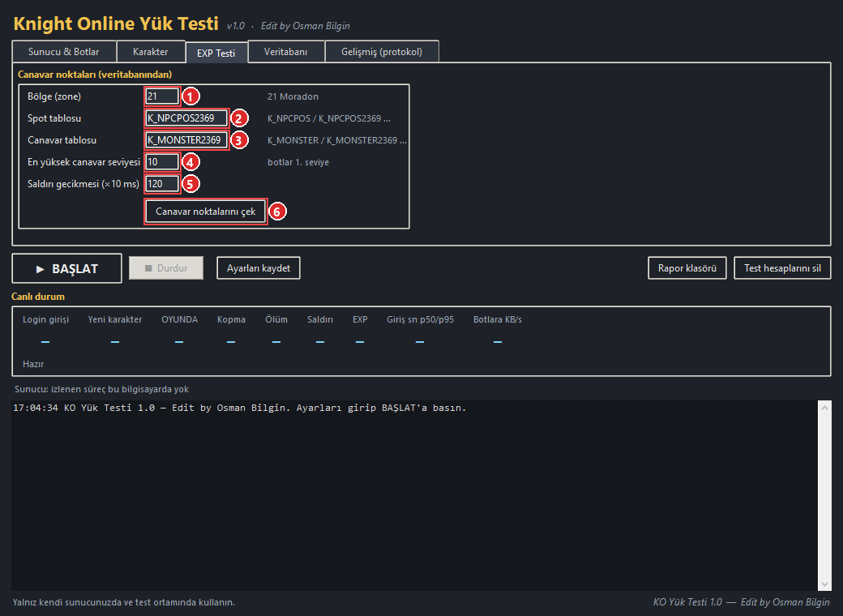Screen dimensions: 843x616
Task: Click the log scrollbar down arrow
Action: click(x=824, y=584)
